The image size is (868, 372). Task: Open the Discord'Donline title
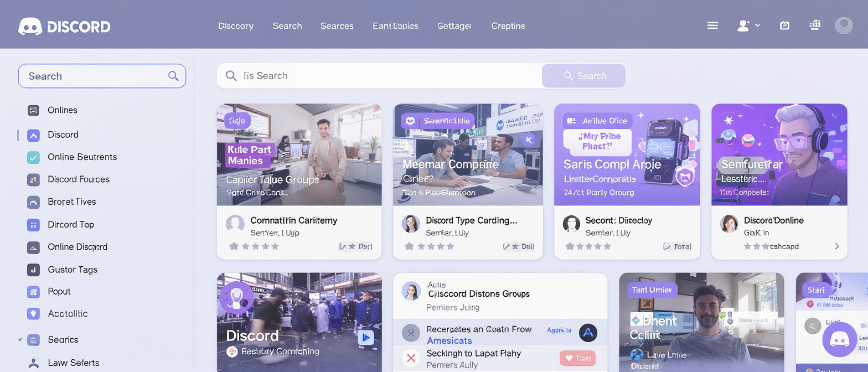tap(774, 220)
